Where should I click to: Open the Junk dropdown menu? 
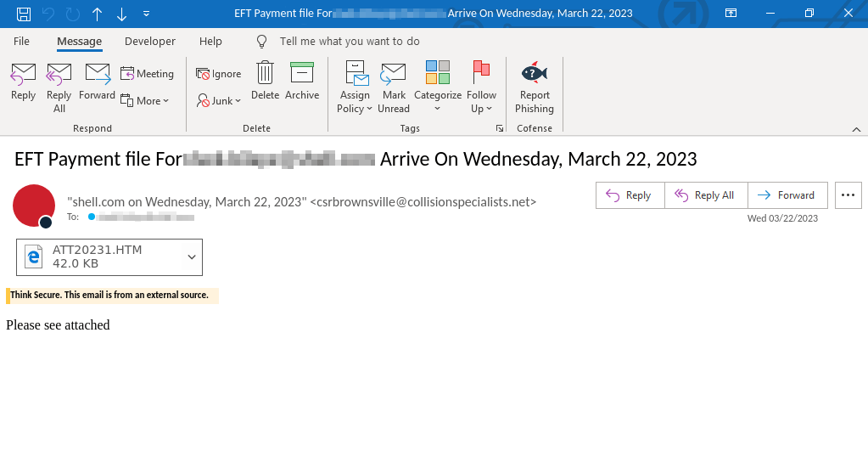coord(219,101)
